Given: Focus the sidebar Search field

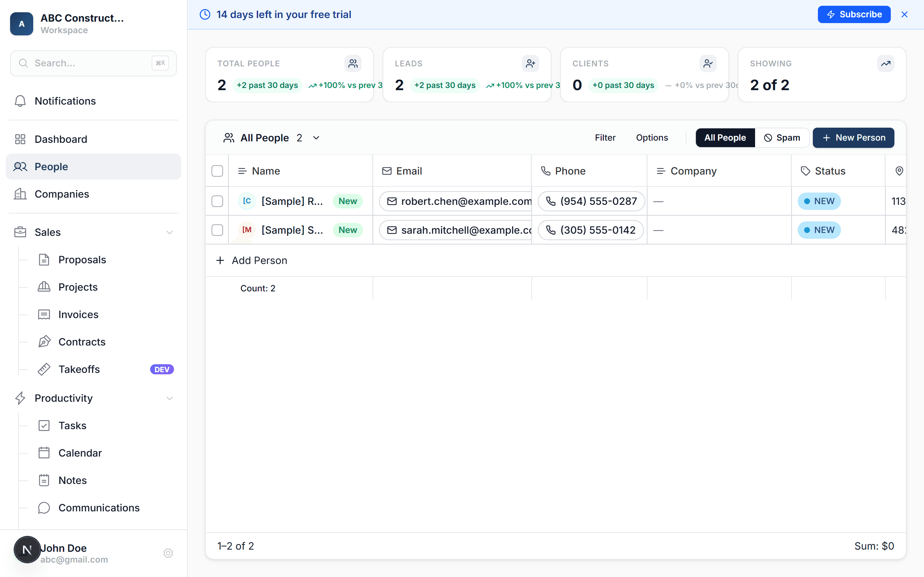Looking at the screenshot, I should (88, 63).
